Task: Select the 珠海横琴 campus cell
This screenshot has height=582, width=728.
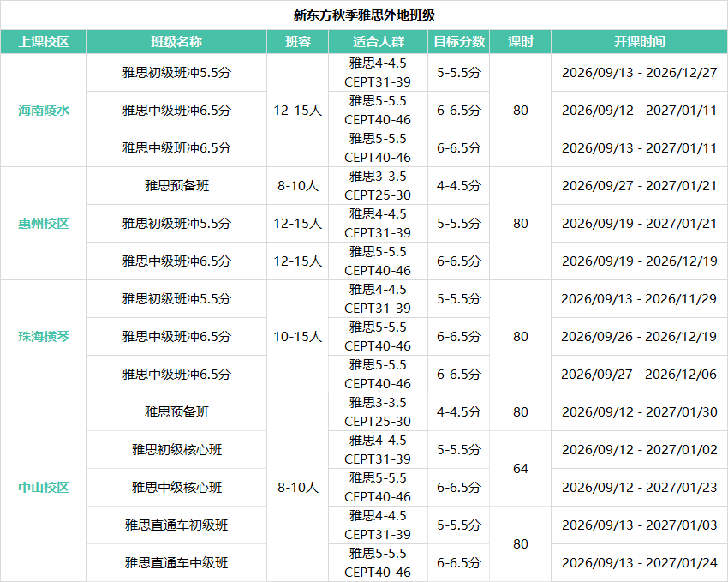Action: click(43, 336)
